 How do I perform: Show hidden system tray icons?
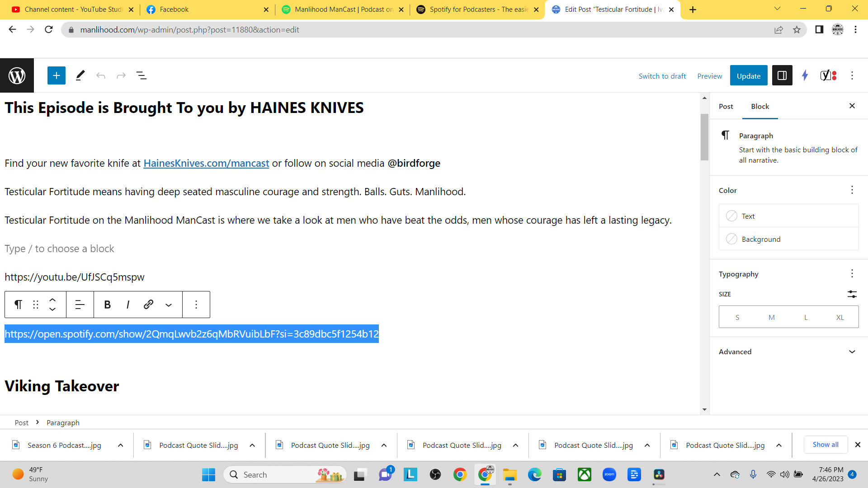pyautogui.click(x=717, y=474)
